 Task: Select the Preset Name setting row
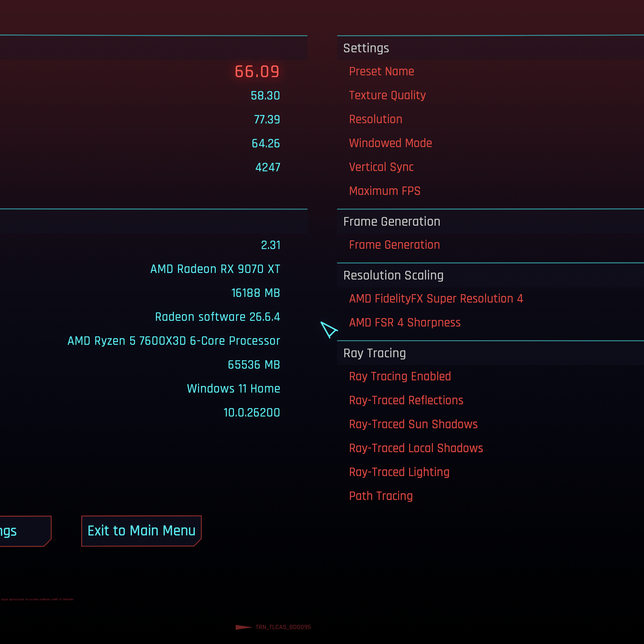490,71
